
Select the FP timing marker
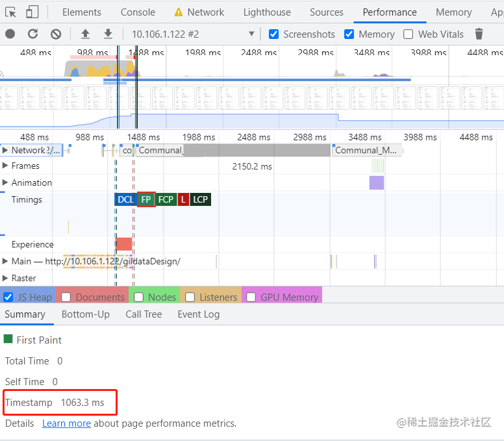146,199
